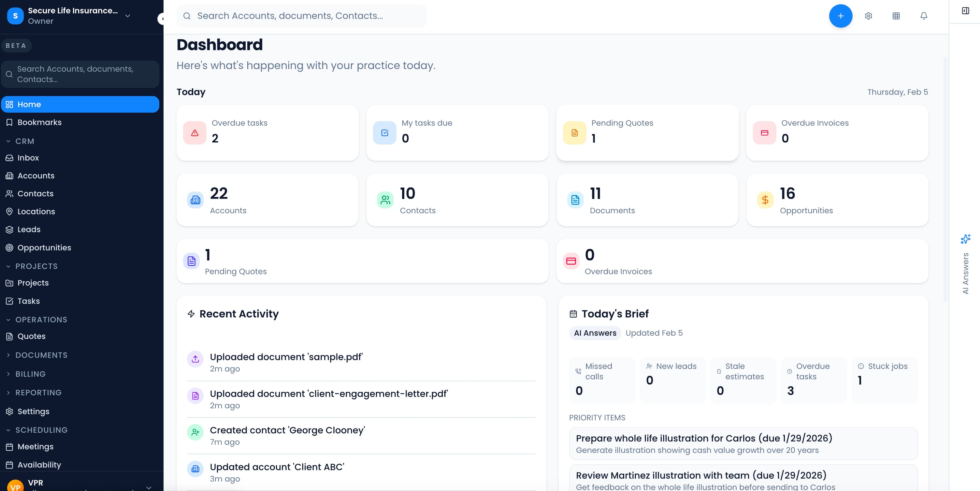Open settings gear icon in top bar
Viewport: 980px width, 491px height.
[x=868, y=16]
